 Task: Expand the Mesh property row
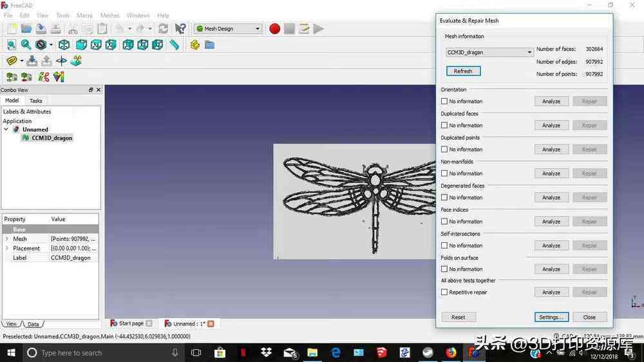[6, 239]
